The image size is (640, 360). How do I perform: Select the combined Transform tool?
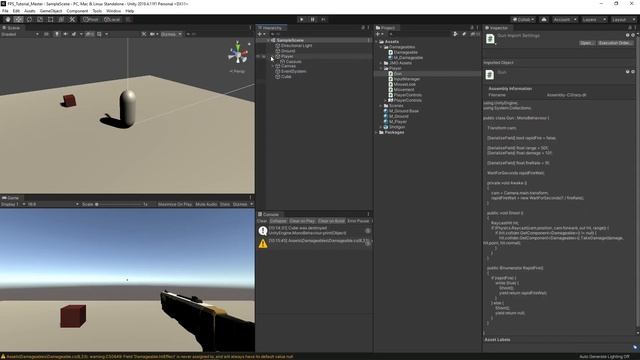(x=61, y=20)
